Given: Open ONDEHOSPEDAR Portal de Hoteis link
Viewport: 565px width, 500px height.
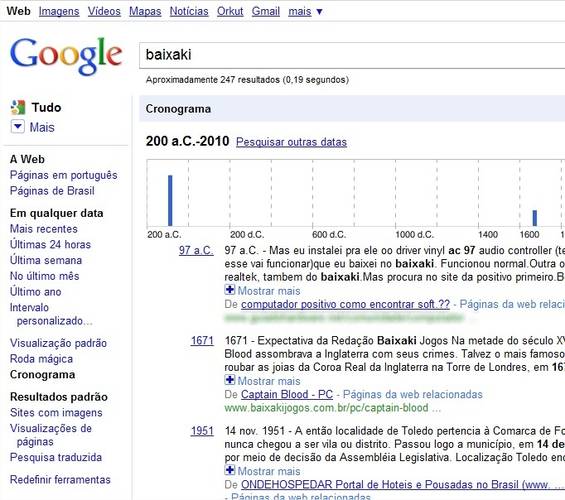Looking at the screenshot, I should (x=403, y=485).
